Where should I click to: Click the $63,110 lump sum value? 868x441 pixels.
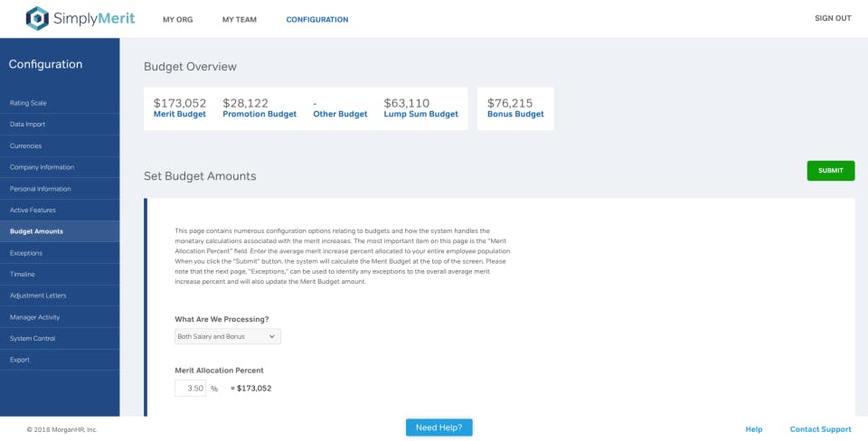[406, 103]
